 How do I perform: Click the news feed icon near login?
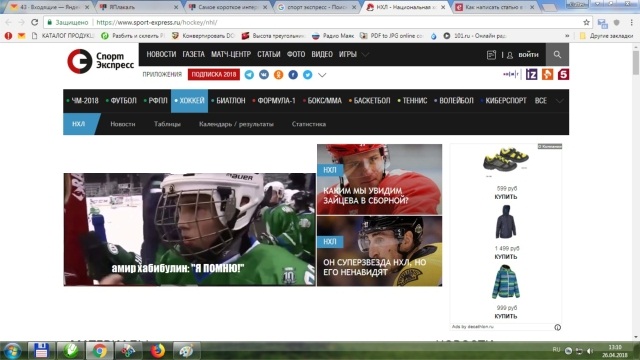point(491,55)
